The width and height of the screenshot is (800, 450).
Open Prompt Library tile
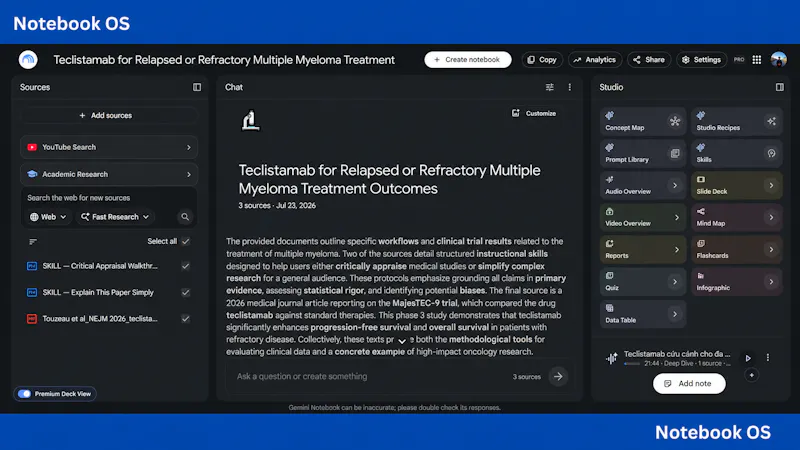(643, 154)
